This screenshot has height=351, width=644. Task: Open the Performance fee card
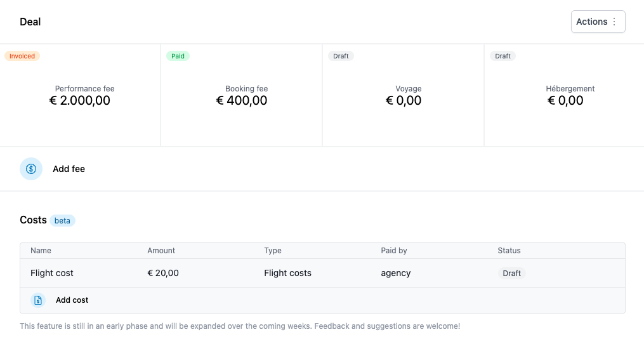point(80,95)
